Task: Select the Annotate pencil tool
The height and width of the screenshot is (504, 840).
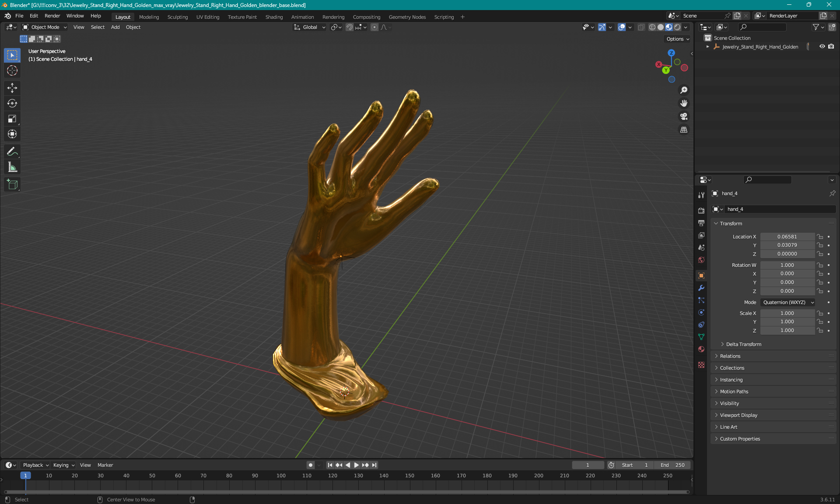Action: [12, 152]
